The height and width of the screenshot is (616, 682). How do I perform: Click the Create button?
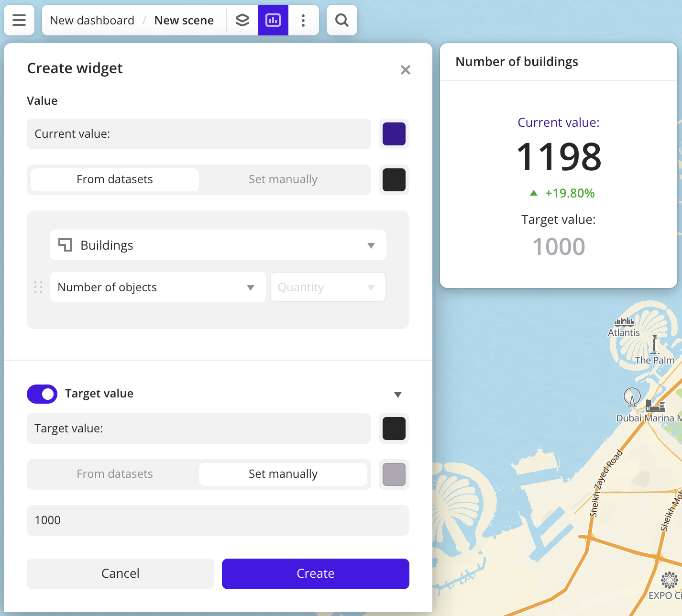point(315,573)
